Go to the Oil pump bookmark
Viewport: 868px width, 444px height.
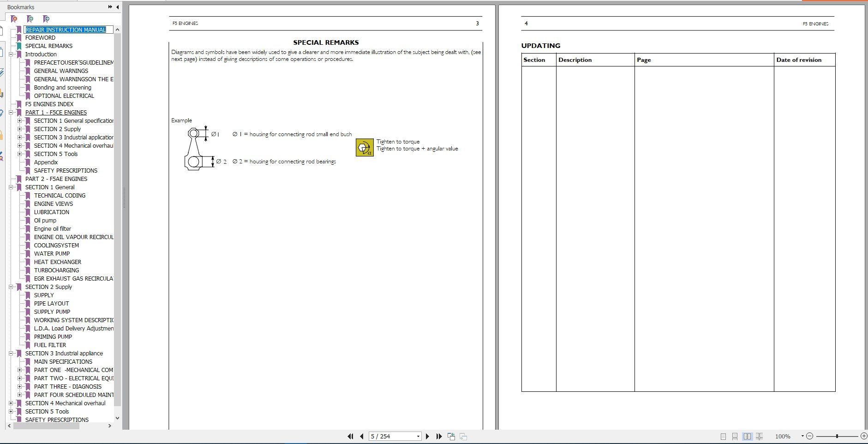tap(45, 221)
